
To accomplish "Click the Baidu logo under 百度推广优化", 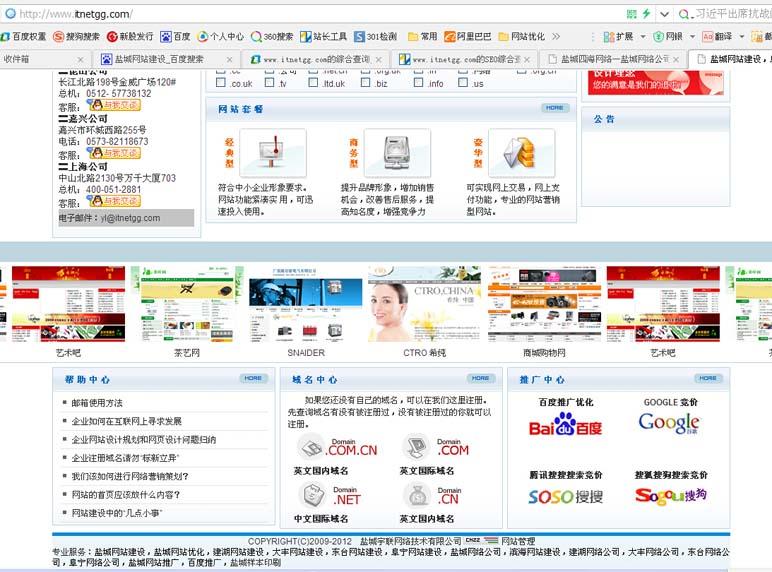I will click(566, 427).
